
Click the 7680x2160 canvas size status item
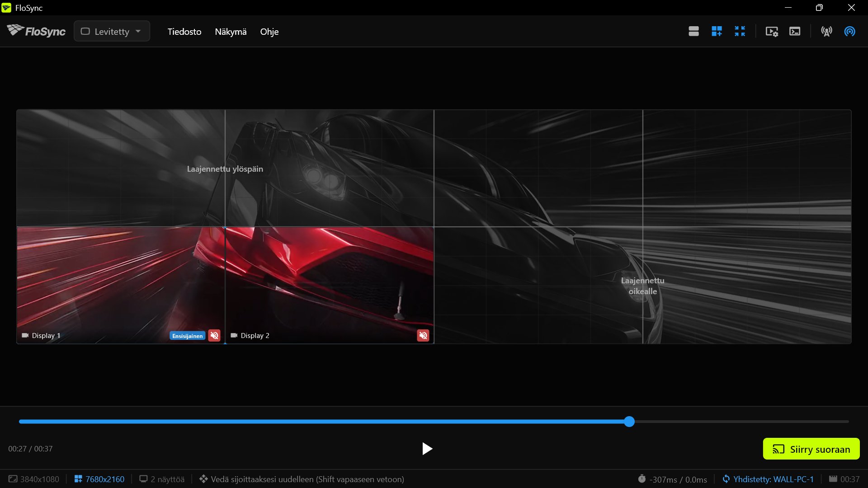(x=99, y=479)
